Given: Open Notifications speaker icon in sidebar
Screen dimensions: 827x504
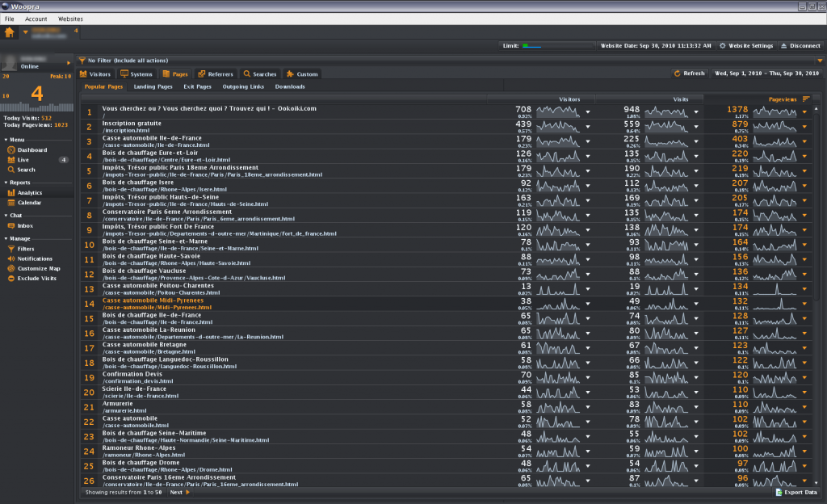Looking at the screenshot, I should click(11, 258).
